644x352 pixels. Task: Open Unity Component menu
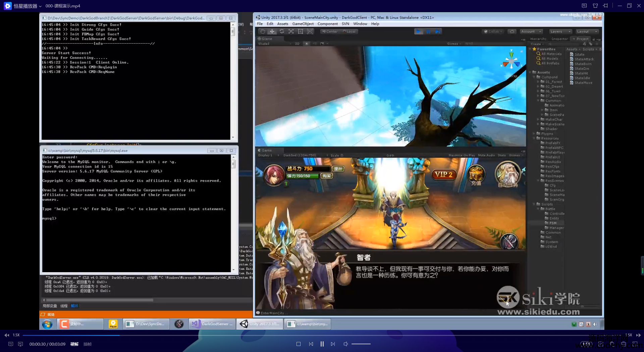coord(328,24)
